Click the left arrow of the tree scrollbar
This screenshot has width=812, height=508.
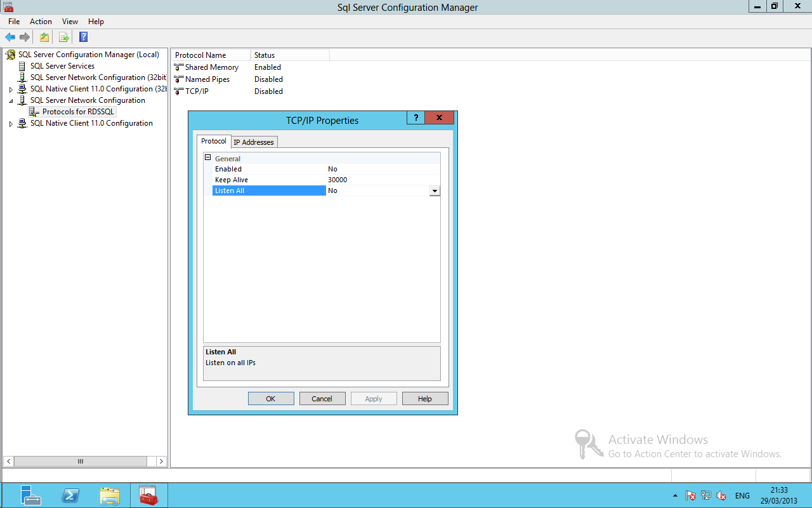pos(8,461)
